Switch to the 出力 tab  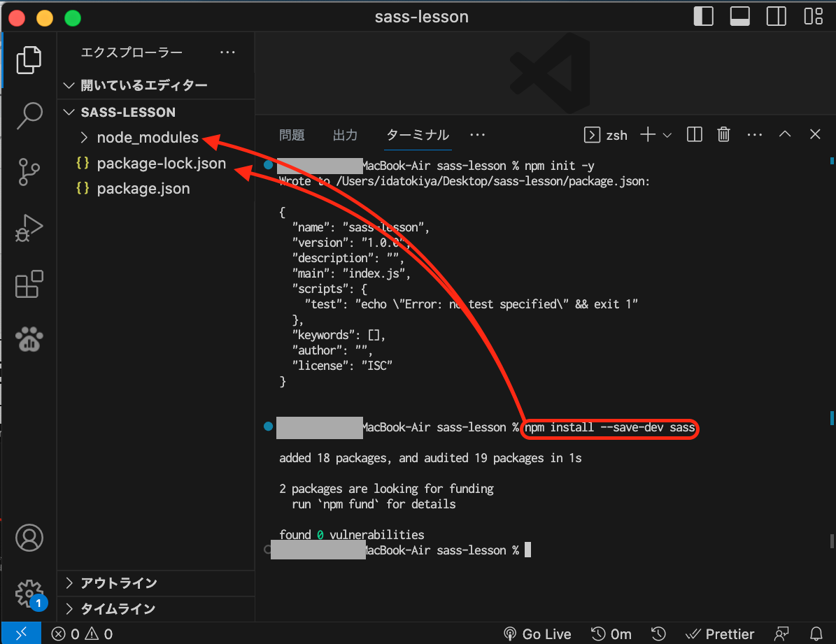pos(345,136)
